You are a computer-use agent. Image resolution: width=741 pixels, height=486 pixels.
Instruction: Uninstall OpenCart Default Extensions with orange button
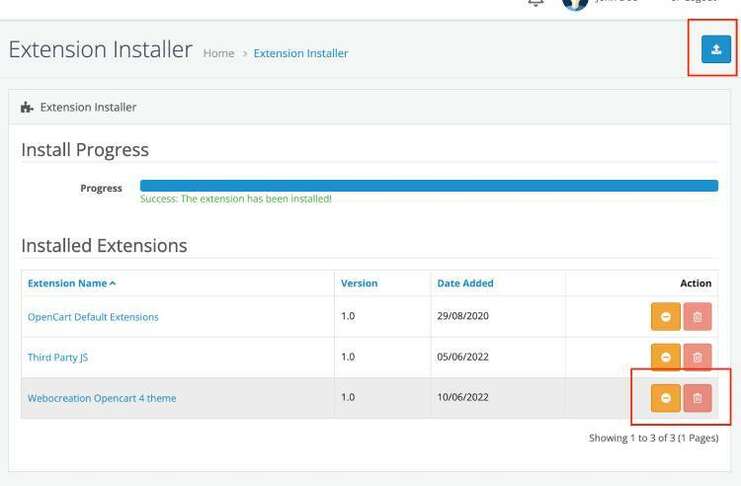665,316
